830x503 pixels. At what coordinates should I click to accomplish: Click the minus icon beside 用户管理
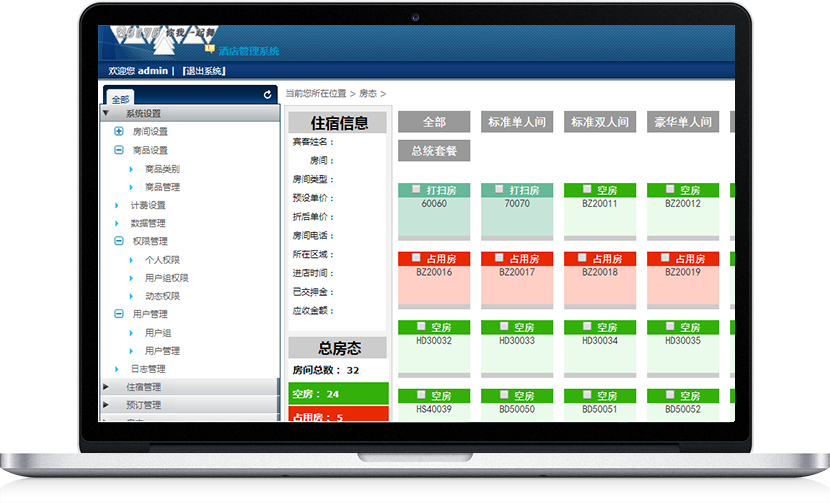[x=119, y=314]
